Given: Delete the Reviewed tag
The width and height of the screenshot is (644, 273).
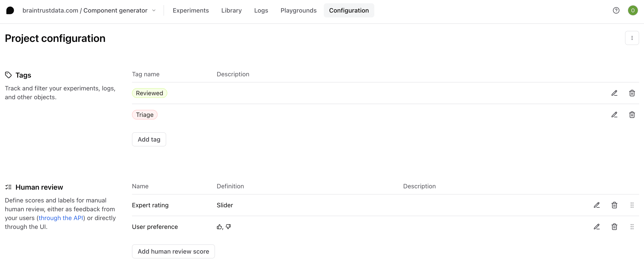Looking at the screenshot, I should tap(632, 93).
